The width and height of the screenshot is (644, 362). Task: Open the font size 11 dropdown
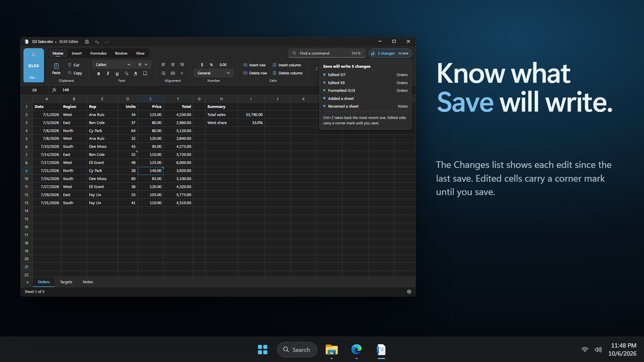click(143, 64)
